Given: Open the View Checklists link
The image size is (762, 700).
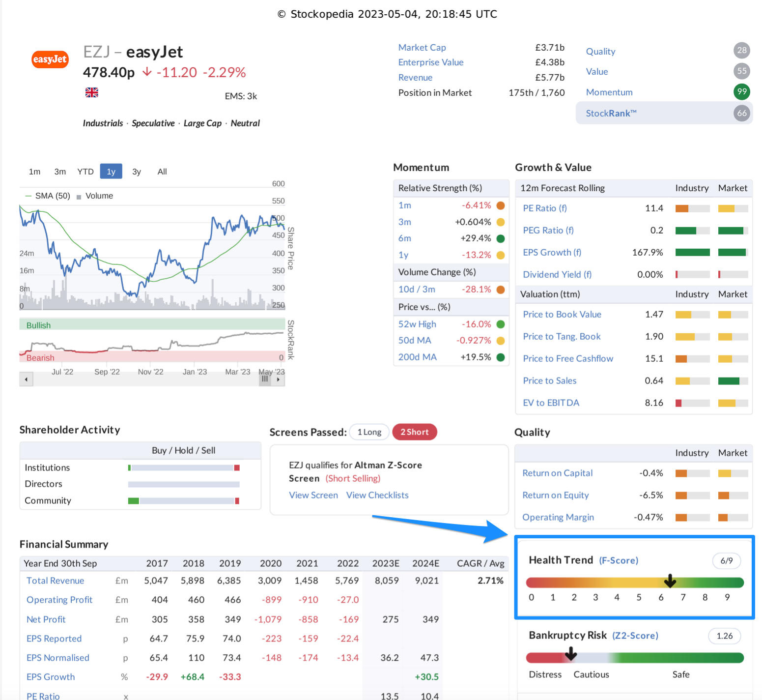Looking at the screenshot, I should 377,495.
